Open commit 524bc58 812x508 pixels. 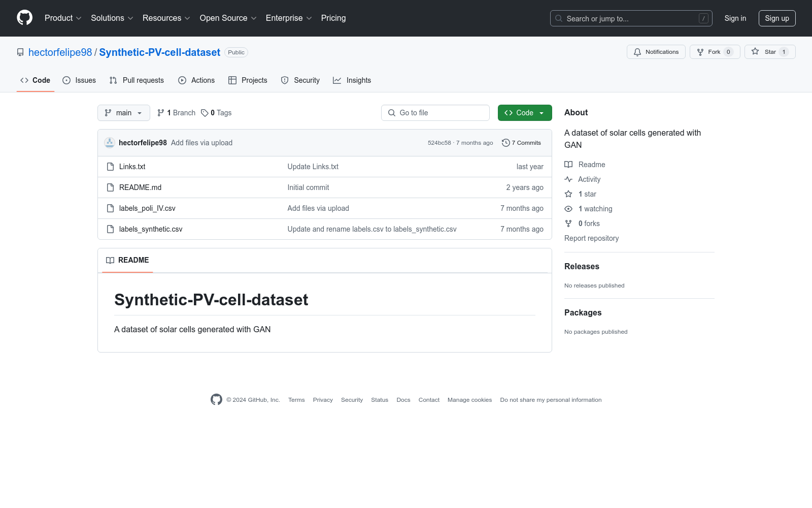pyautogui.click(x=439, y=143)
